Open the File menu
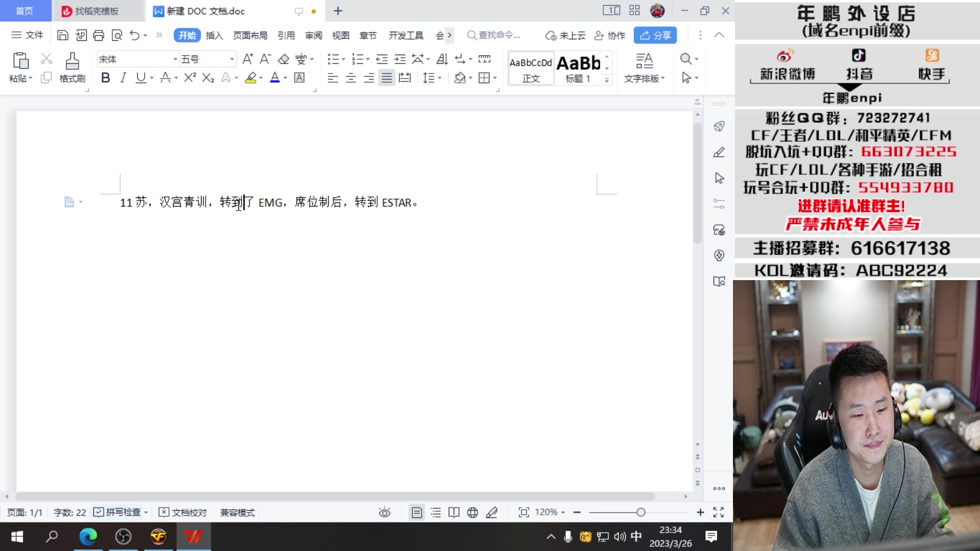This screenshot has height=551, width=980. 28,35
